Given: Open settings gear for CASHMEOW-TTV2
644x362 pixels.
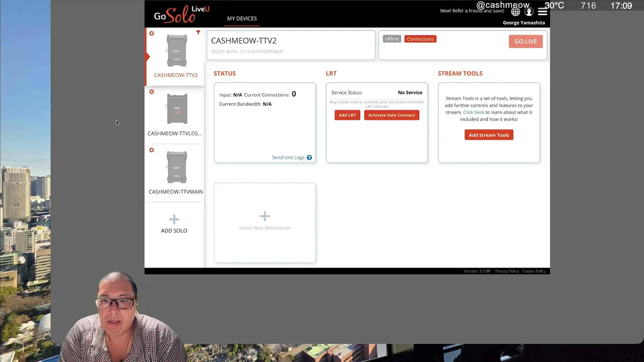Looking at the screenshot, I should coord(151,33).
